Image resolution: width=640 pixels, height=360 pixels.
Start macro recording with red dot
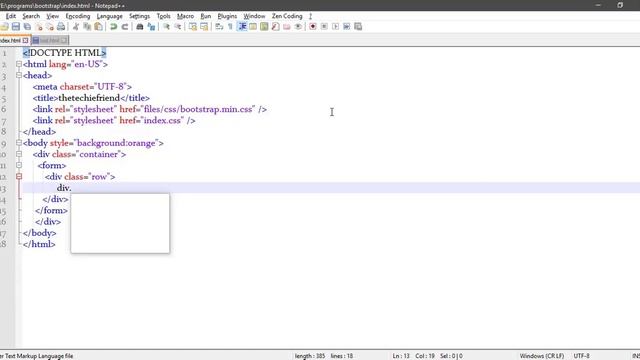313,27
